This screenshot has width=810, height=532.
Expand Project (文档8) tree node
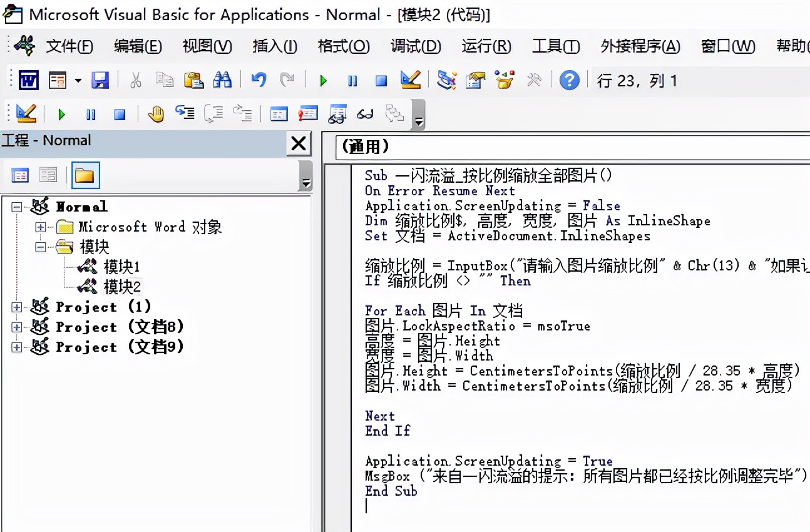click(x=17, y=327)
